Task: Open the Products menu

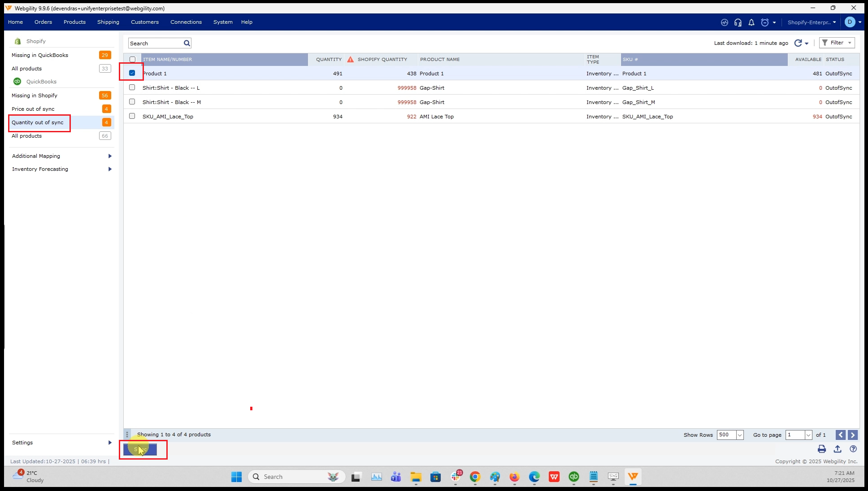Action: tap(74, 22)
